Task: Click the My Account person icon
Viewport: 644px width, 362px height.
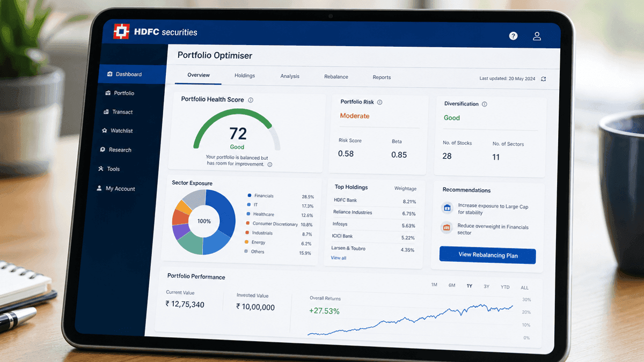Action: tap(99, 188)
